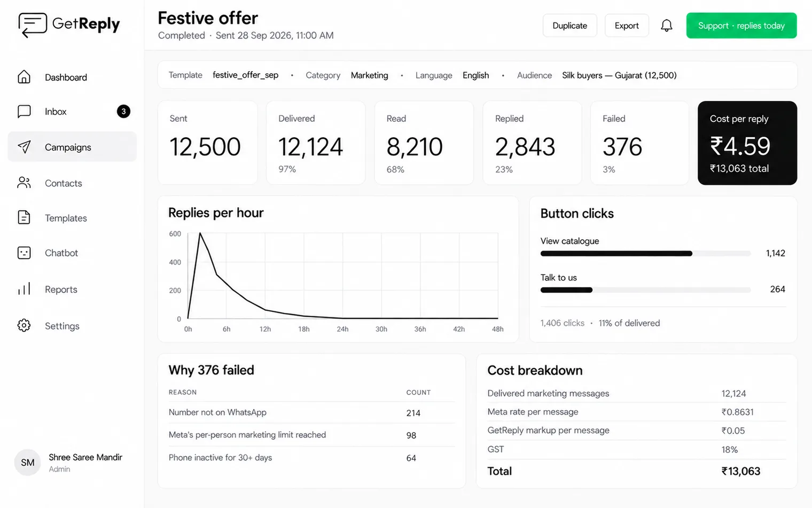Open the Dashboard menu item

click(72, 77)
